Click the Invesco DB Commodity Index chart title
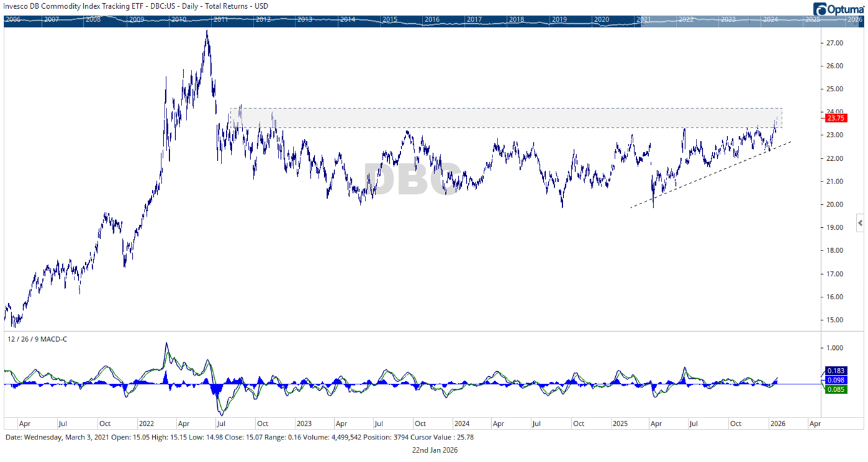 (135, 6)
